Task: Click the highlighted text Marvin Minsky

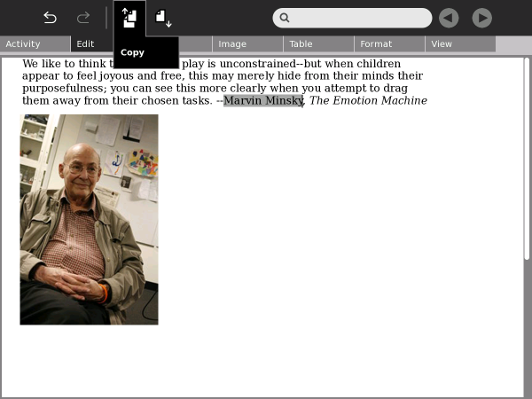Action: 262,101
